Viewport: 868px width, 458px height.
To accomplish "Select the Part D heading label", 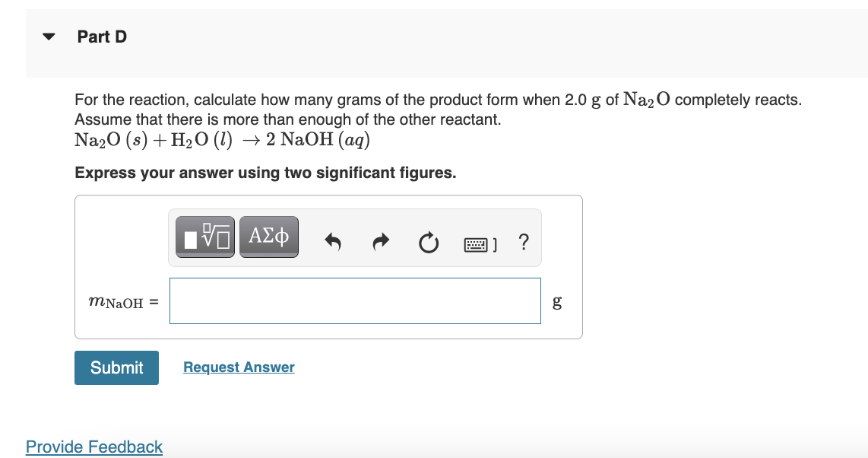I will (102, 36).
